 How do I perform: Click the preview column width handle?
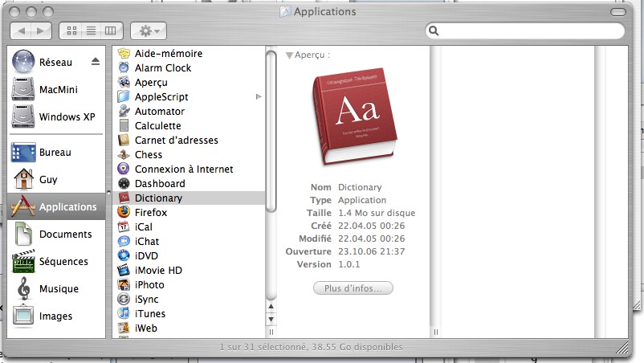pos(436,332)
